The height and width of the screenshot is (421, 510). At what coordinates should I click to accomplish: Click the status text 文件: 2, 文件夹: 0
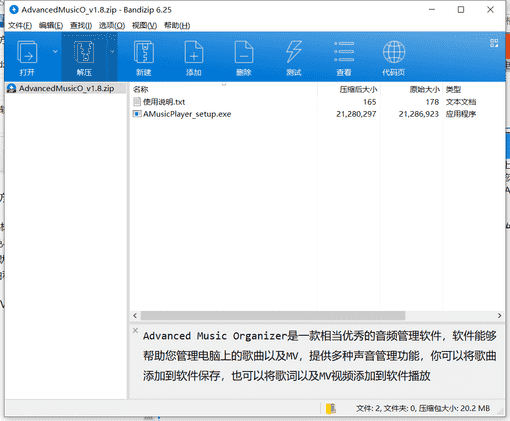386,408
